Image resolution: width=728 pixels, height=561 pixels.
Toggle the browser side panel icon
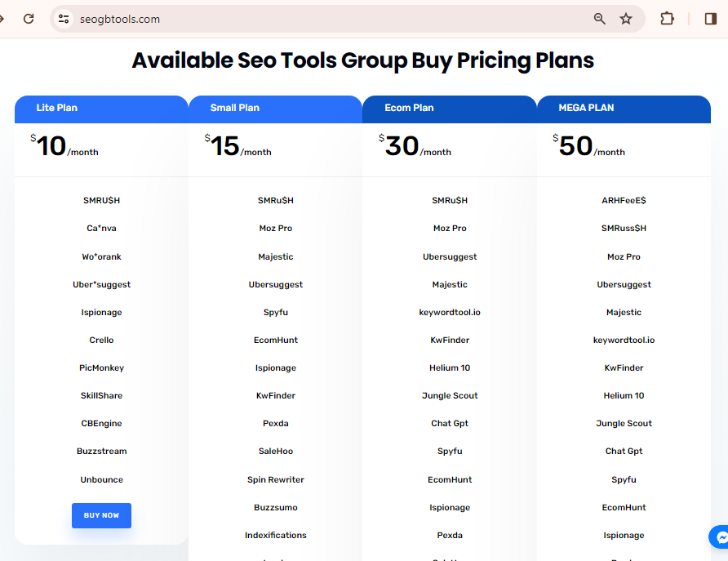(710, 19)
